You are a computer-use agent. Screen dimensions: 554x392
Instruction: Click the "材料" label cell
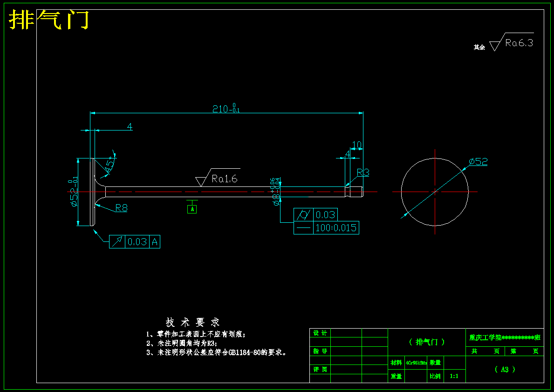click(396, 363)
